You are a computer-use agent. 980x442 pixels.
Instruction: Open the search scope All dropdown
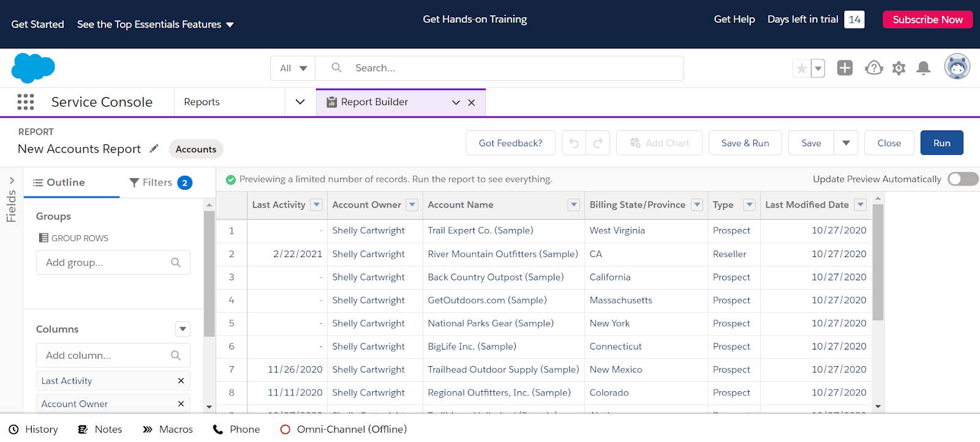(293, 68)
